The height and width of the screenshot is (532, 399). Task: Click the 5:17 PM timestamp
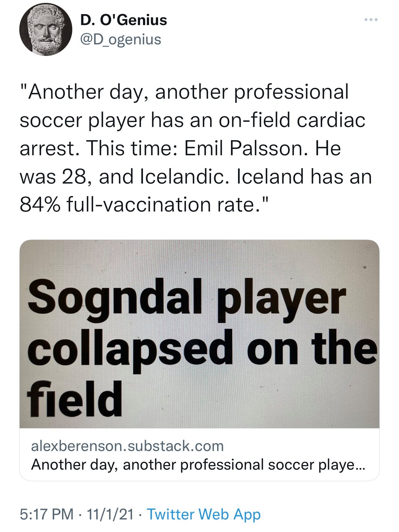pos(47,514)
